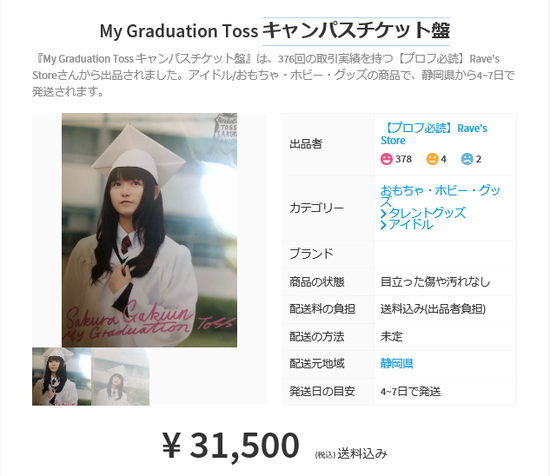
Task: Click the blue sad-face rating icon
Action: pyautogui.click(x=467, y=159)
